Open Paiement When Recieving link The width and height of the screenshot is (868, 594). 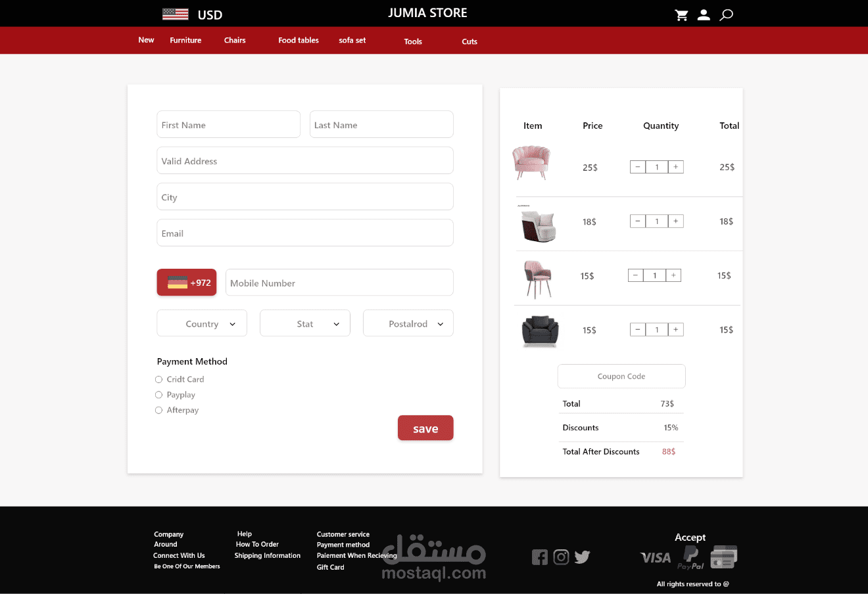(x=356, y=556)
